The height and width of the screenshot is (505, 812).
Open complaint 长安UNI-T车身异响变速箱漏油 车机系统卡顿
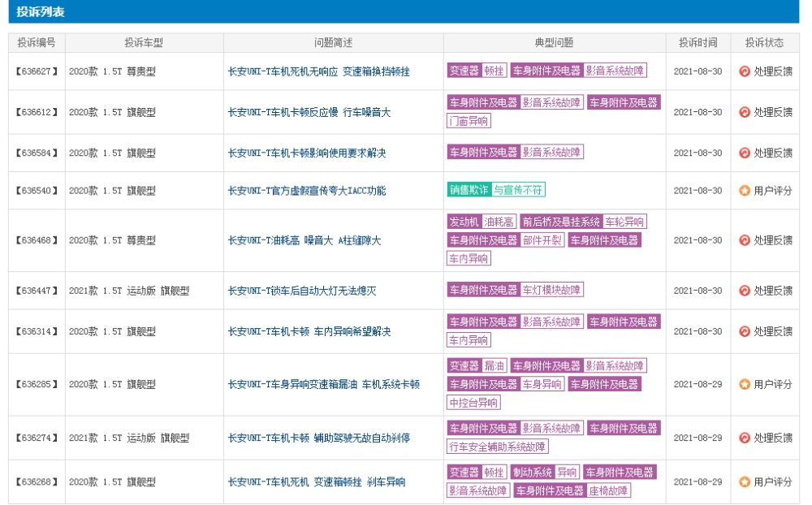pos(324,384)
